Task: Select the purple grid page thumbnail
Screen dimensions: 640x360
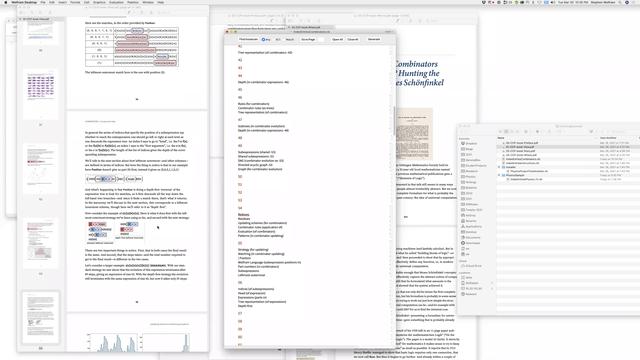Action: (40, 87)
